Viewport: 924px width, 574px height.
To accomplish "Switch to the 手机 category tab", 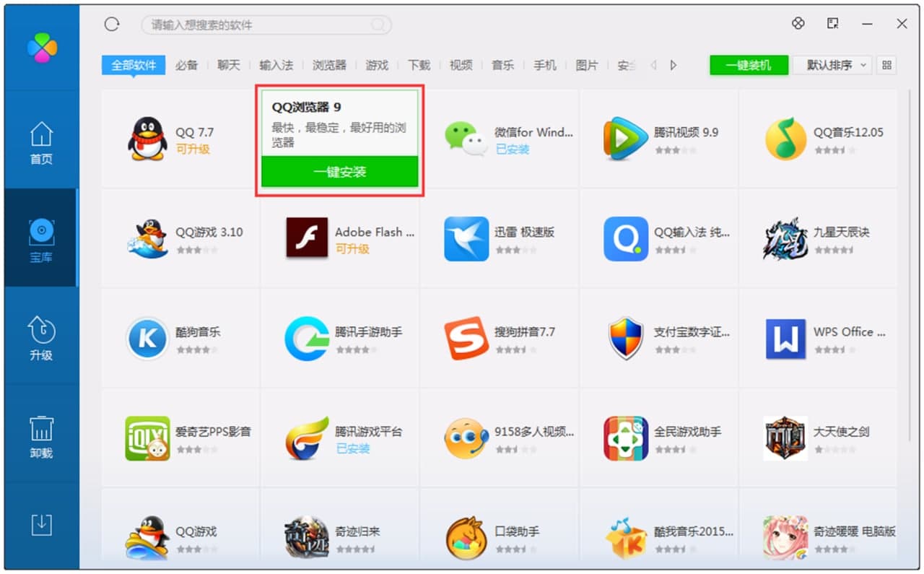I will (545, 65).
